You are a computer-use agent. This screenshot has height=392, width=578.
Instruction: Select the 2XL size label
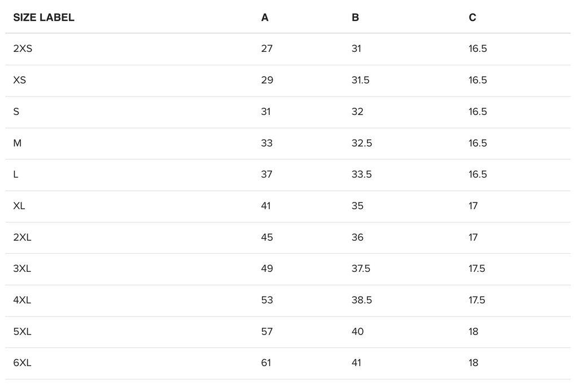(22, 237)
